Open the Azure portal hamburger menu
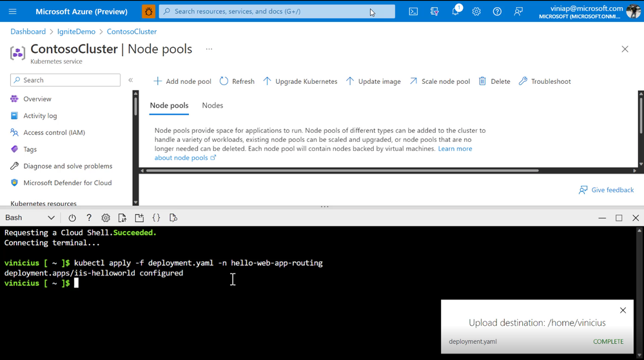 (13, 12)
